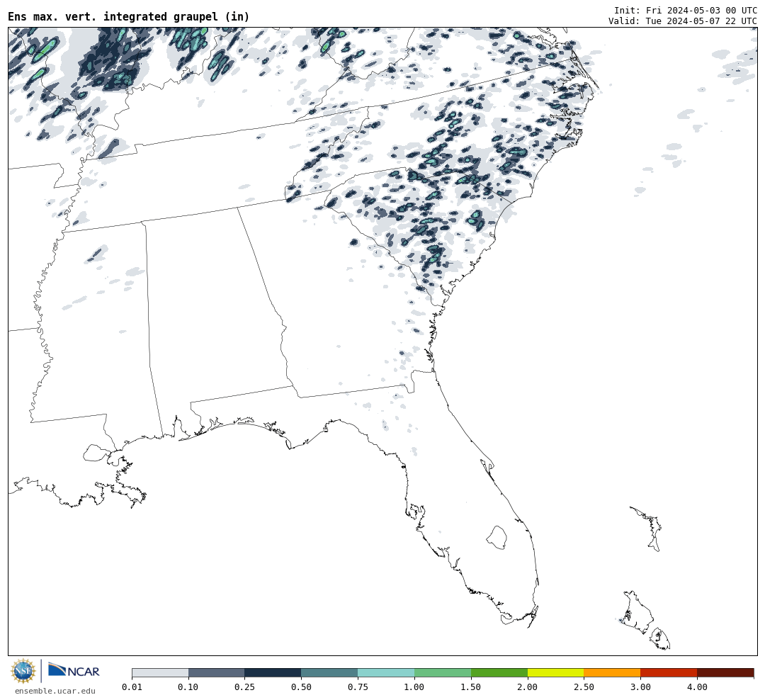Select the dark teal 0.50–0.75 colorbar segment
The image size is (765, 700).
(329, 673)
